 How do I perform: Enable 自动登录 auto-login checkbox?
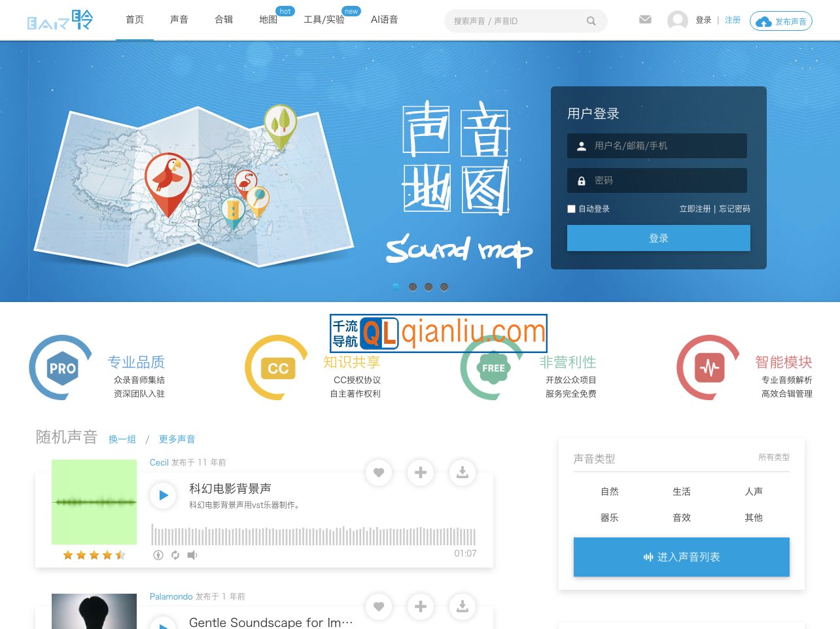pyautogui.click(x=571, y=209)
